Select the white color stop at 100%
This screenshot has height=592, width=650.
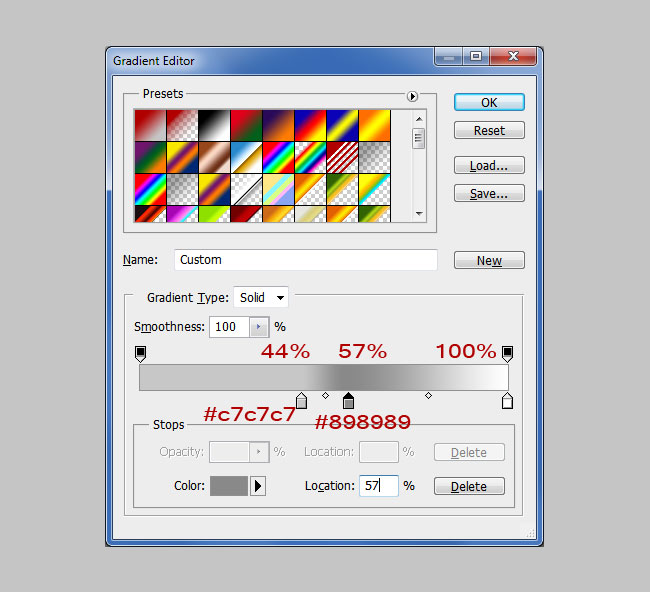507,401
